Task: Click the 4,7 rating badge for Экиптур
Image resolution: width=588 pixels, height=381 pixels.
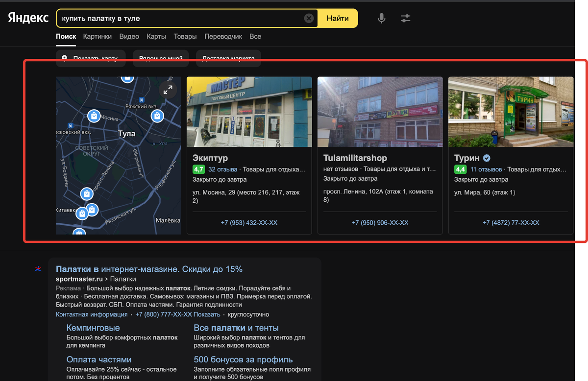Action: [x=199, y=169]
